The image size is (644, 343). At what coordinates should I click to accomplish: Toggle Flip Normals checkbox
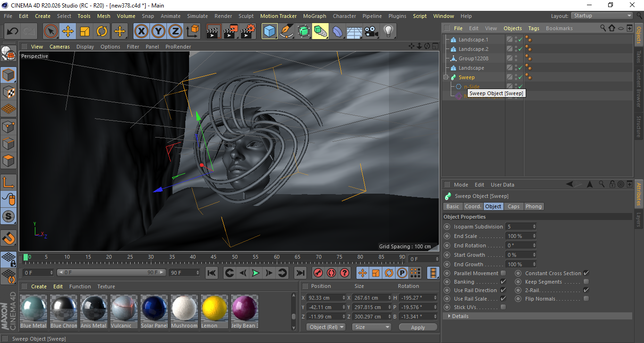point(586,299)
